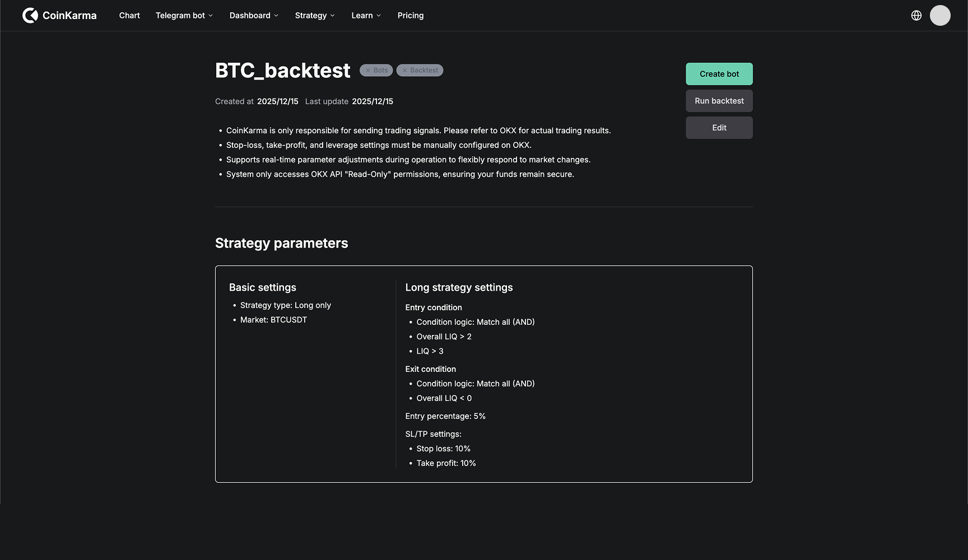Click the CoinKarma logo icon
The width and height of the screenshot is (968, 560).
pos(30,16)
